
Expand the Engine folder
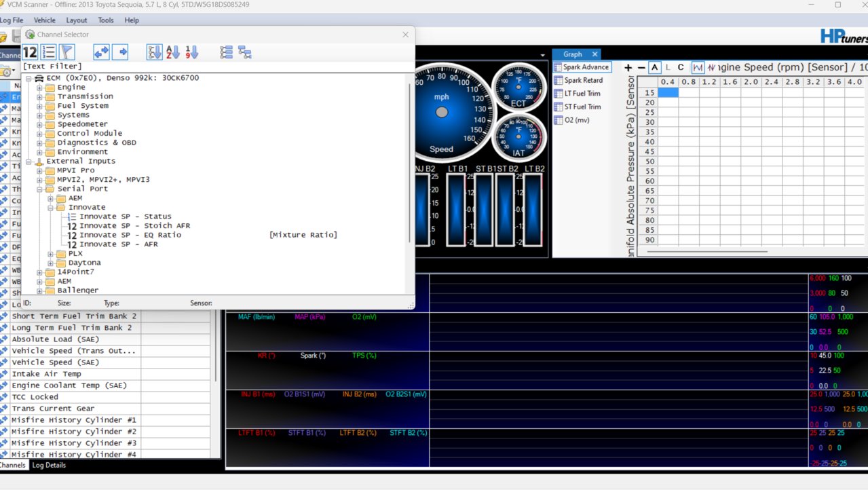click(39, 88)
